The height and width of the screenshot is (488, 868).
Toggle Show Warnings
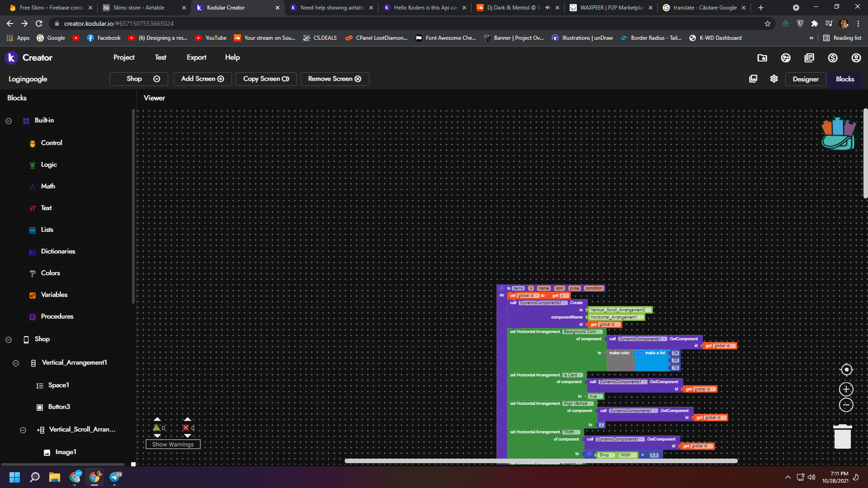click(x=173, y=444)
